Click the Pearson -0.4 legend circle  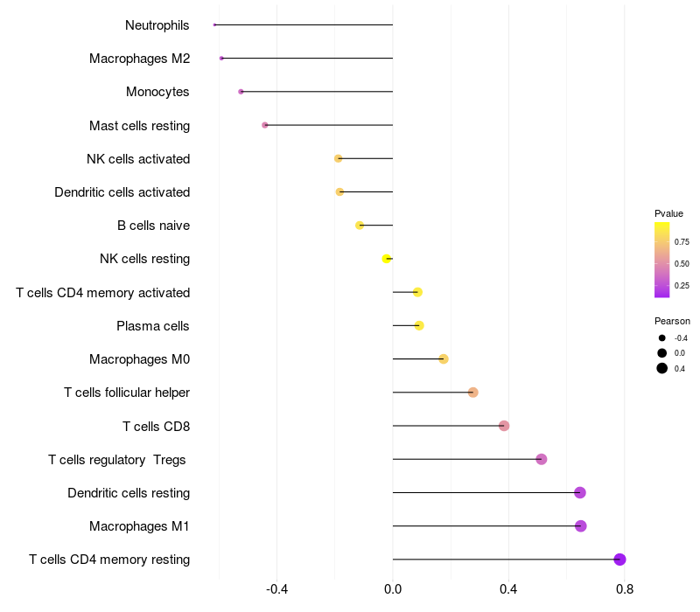pyautogui.click(x=662, y=338)
